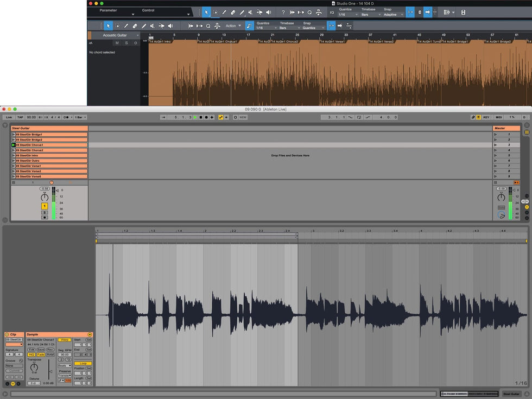
Task: Click the Ableton transport record button
Action: point(206,117)
